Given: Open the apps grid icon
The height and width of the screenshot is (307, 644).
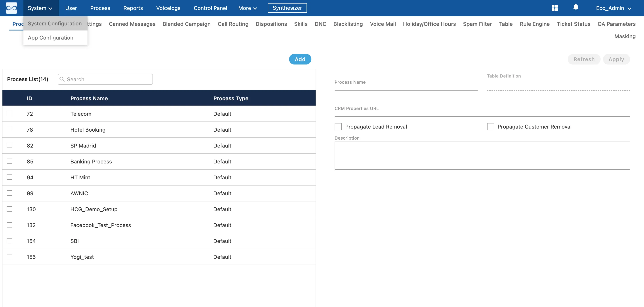Looking at the screenshot, I should [554, 8].
